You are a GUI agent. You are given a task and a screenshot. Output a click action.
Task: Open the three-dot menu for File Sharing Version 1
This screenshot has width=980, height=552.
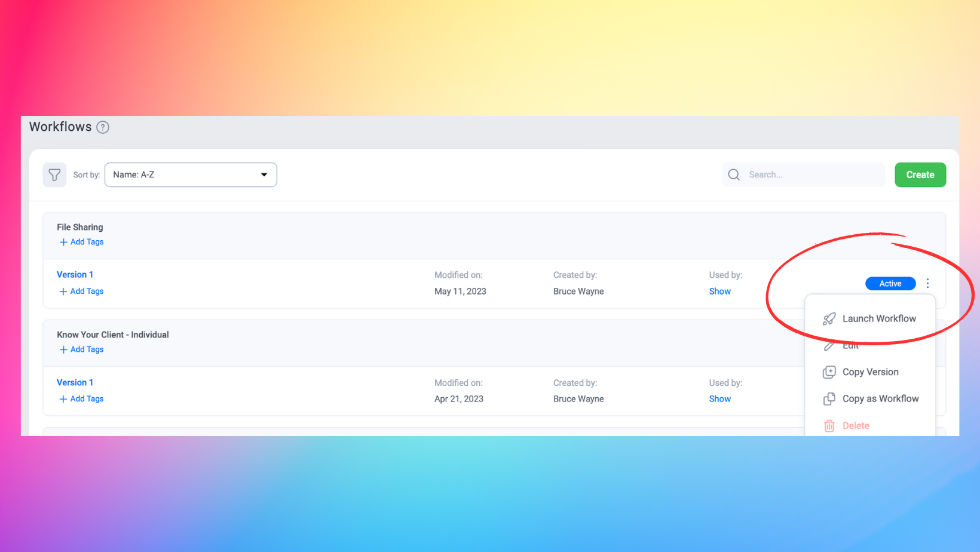(927, 283)
